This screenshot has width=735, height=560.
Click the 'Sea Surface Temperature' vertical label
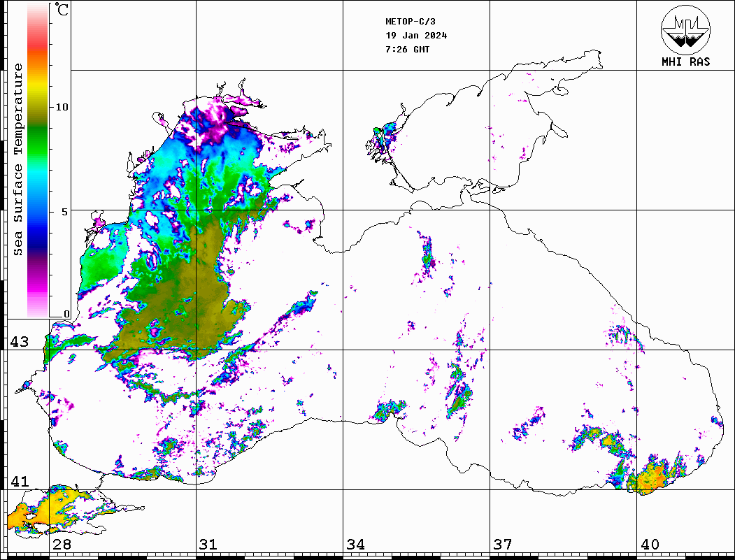point(17,159)
